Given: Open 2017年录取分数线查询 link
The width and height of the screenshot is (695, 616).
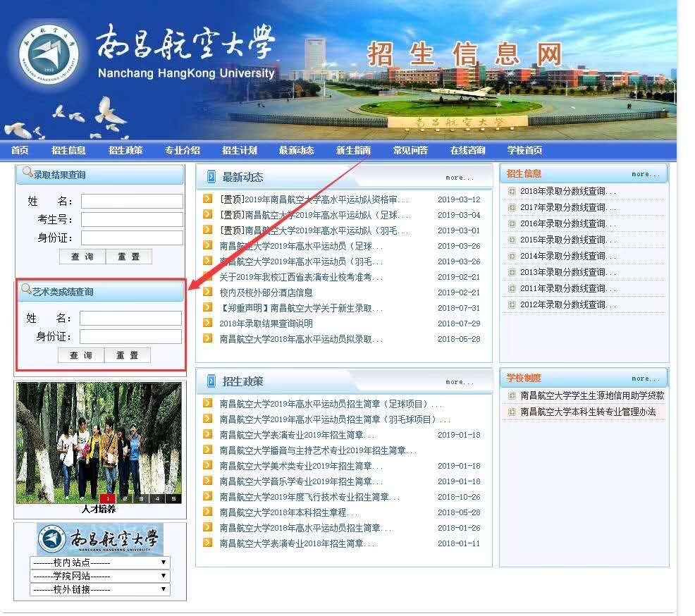Looking at the screenshot, I should point(568,207).
